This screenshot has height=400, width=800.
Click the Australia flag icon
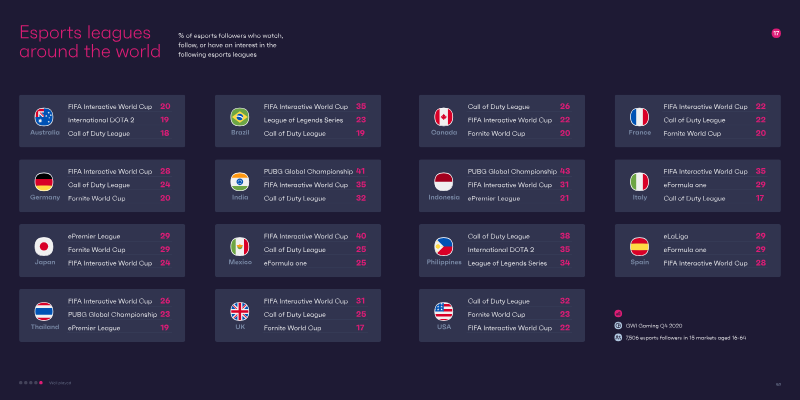pos(44,117)
